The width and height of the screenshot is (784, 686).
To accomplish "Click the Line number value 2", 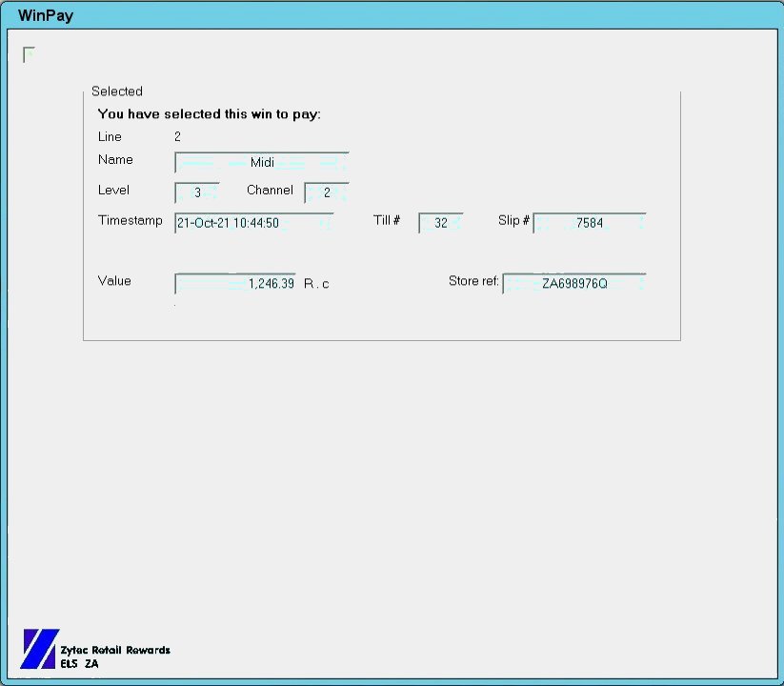I will click(x=177, y=137).
